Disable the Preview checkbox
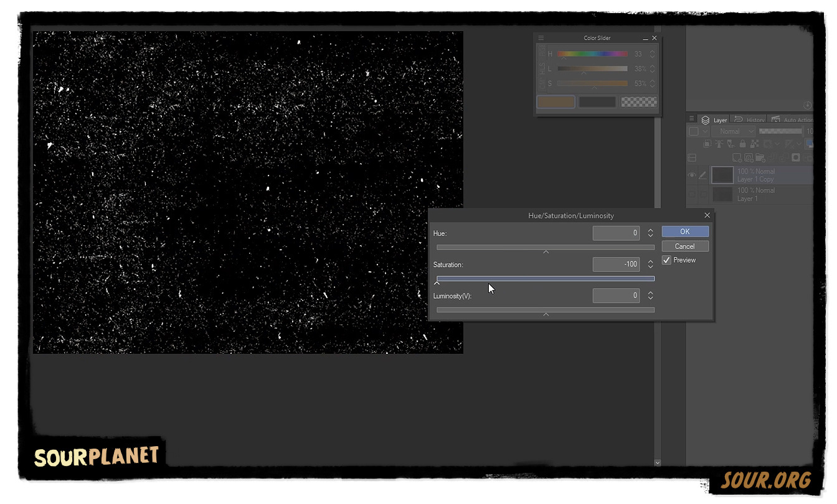The height and width of the screenshot is (504, 837). [x=666, y=259]
